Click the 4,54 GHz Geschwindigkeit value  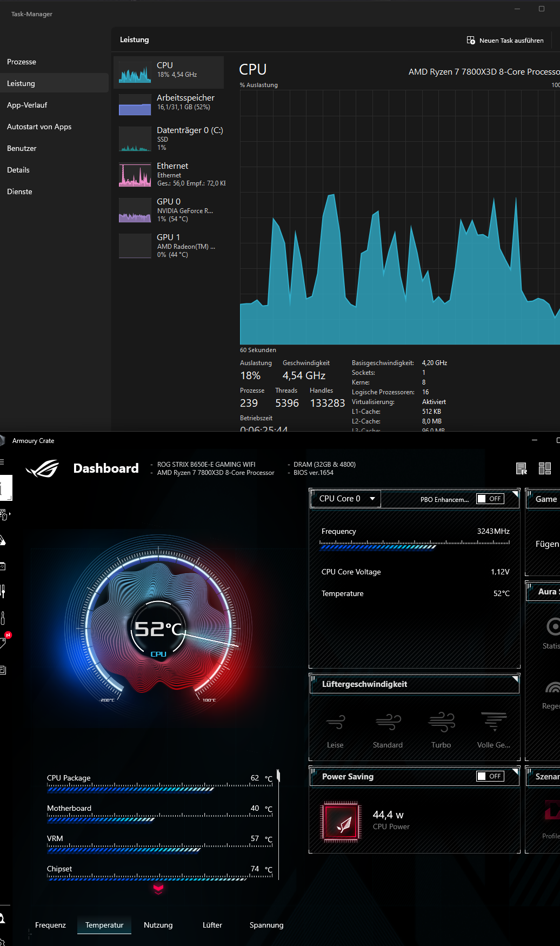click(x=304, y=375)
